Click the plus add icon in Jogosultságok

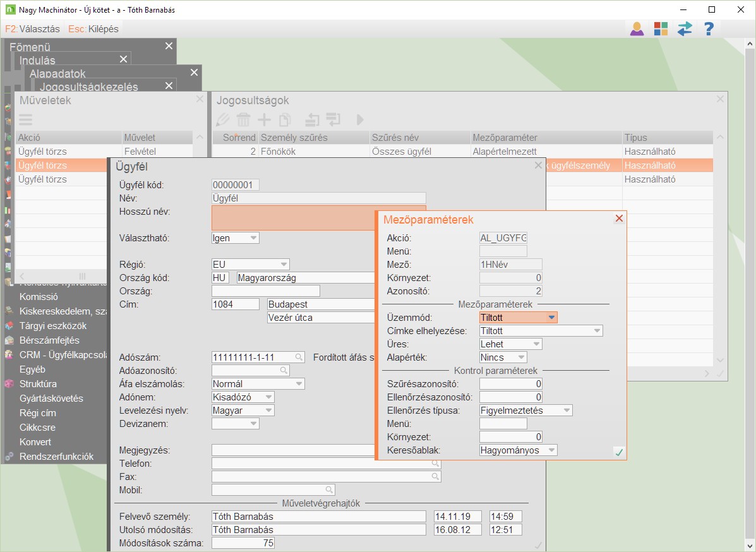(264, 119)
